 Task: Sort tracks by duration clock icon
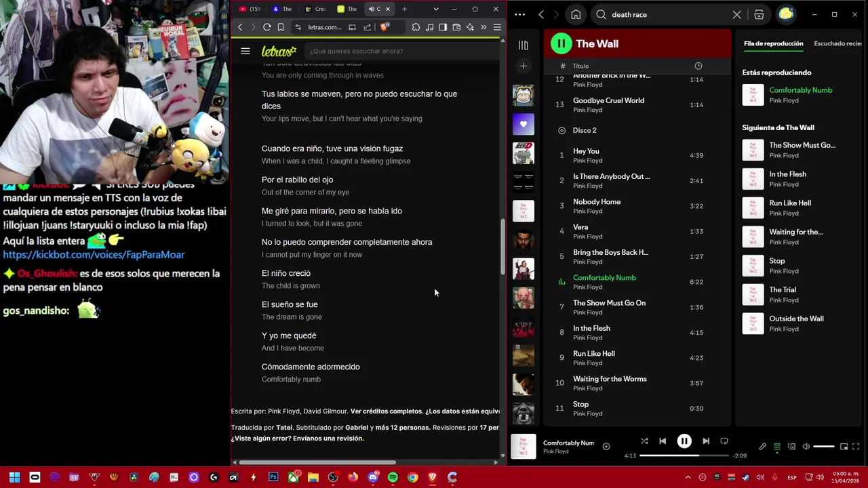(x=698, y=66)
